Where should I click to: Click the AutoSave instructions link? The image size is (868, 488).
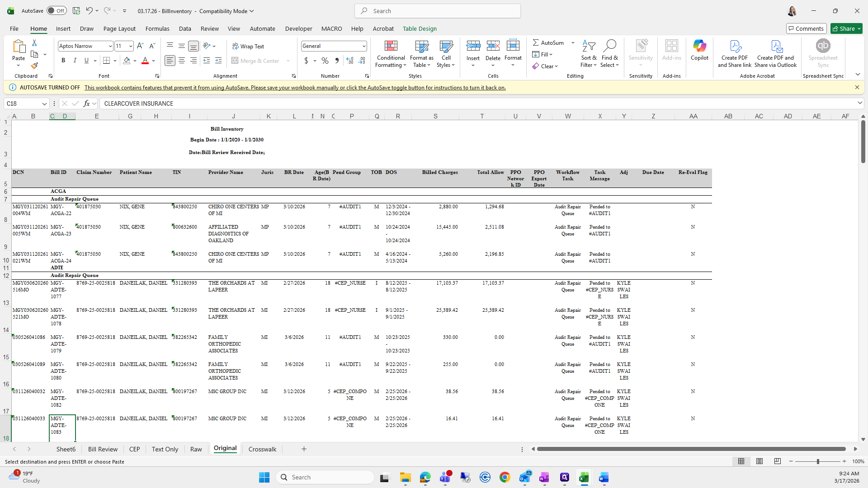tap(295, 88)
